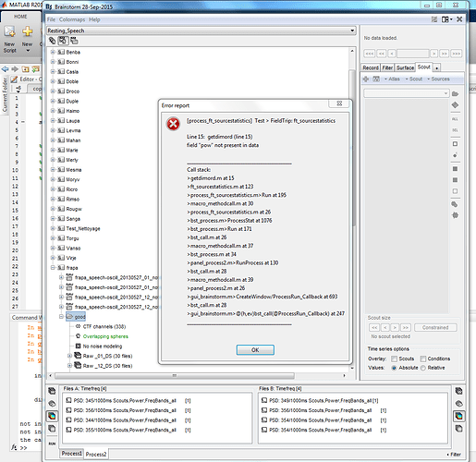Select the Relative values radio button
The width and height of the screenshot is (476, 462).
pos(423,368)
